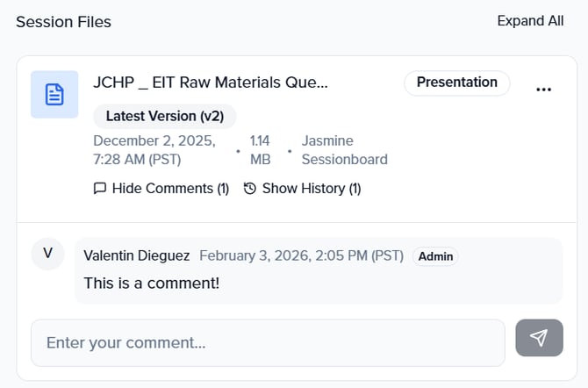Click the blue document file icon
The height and width of the screenshot is (388, 588).
point(54,94)
